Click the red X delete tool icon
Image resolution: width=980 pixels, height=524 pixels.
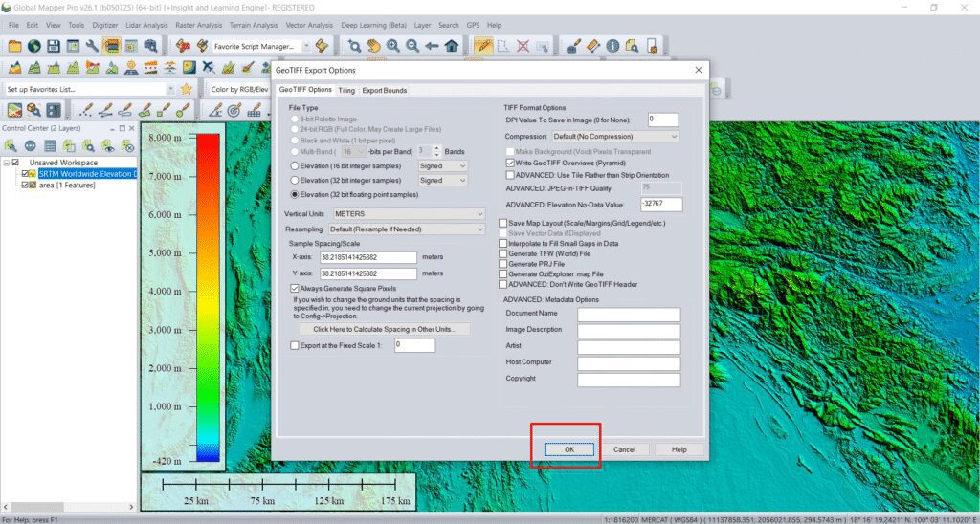coord(523,46)
